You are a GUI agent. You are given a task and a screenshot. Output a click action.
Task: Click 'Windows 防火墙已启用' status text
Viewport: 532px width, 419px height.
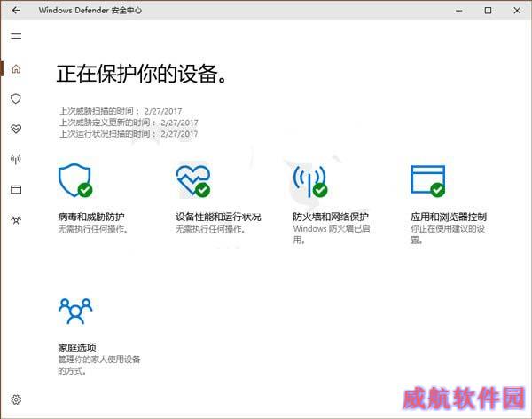click(332, 234)
